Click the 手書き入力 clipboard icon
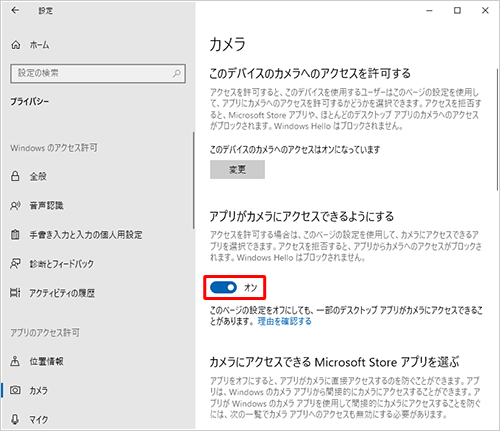This screenshot has width=500, height=431. tap(15, 235)
